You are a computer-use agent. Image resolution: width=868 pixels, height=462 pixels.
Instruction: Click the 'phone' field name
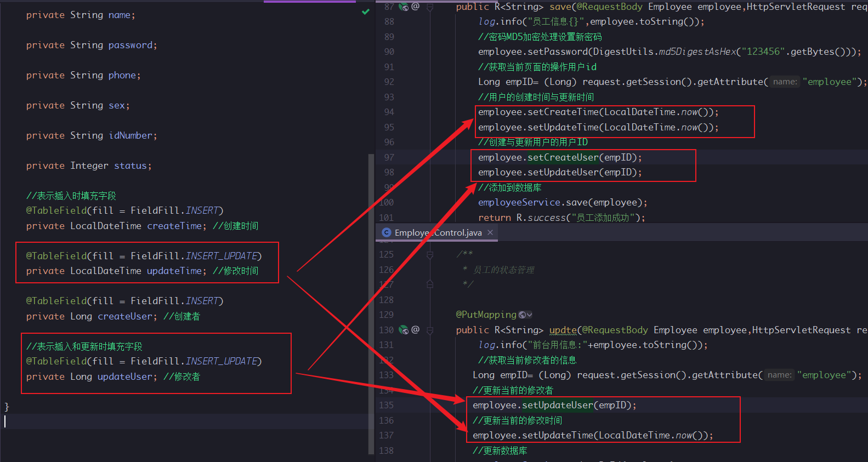pos(122,75)
